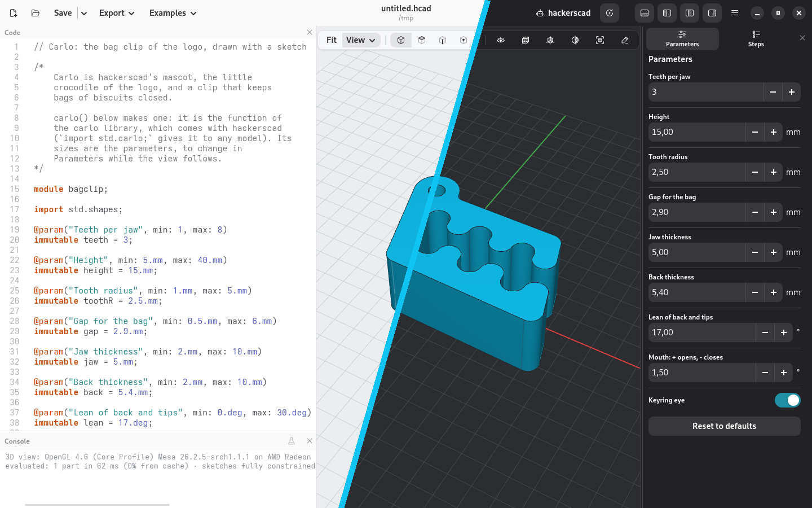Viewport: 812px width, 508px height.
Task: Click the focus-on-object icon in viewport toolbar
Action: point(600,40)
